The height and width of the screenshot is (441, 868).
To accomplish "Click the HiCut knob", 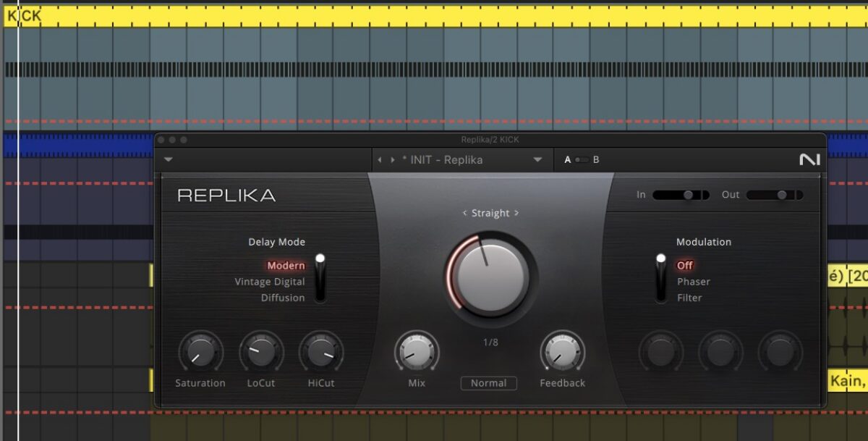I will pos(321,353).
